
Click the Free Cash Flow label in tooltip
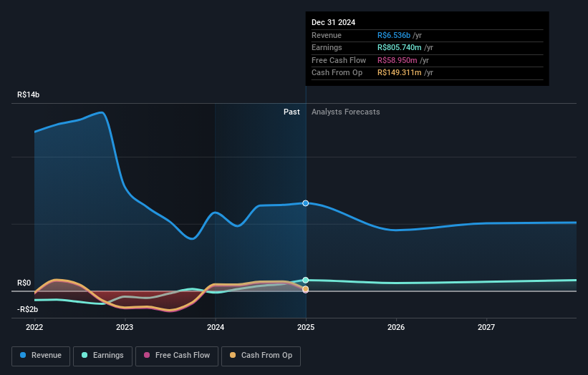pyautogui.click(x=339, y=60)
